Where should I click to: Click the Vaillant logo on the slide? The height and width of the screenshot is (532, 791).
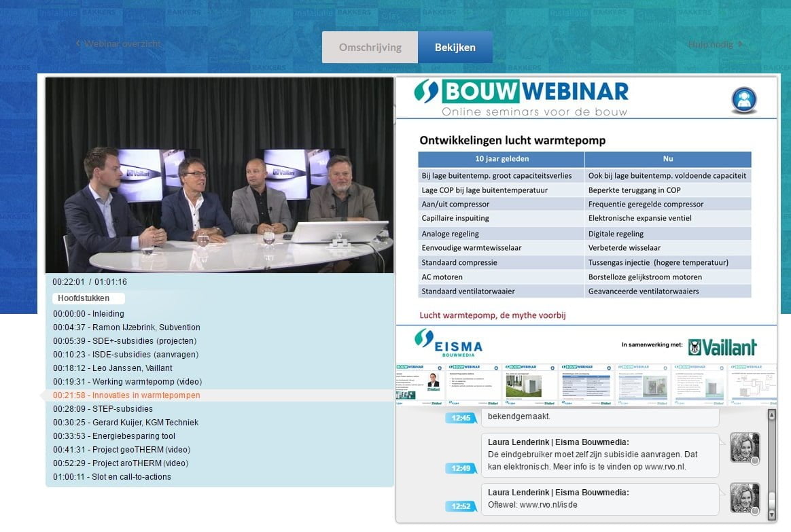click(x=722, y=347)
